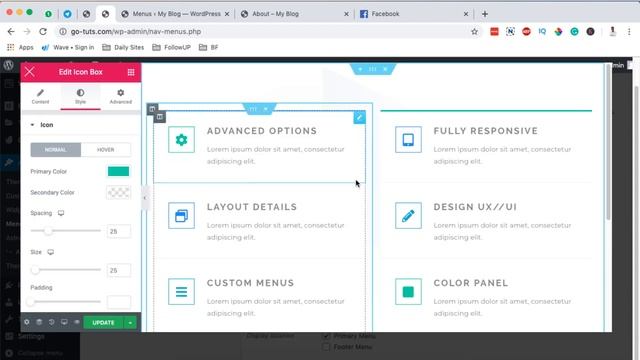Viewport: 640px width, 360px height.
Task: Open a new browser tab with the plus
Action: click(x=484, y=14)
